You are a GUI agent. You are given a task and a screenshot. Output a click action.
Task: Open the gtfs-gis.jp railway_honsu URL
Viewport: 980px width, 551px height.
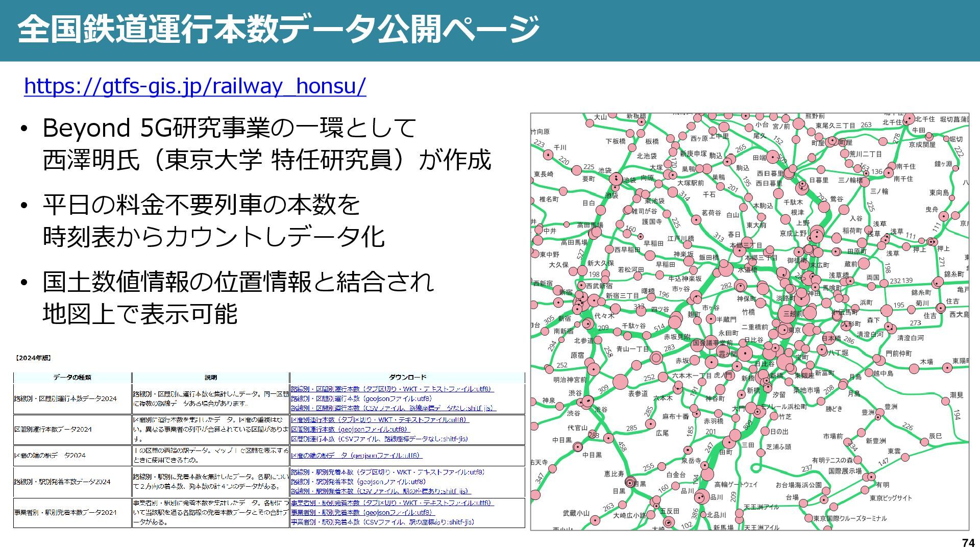click(194, 86)
